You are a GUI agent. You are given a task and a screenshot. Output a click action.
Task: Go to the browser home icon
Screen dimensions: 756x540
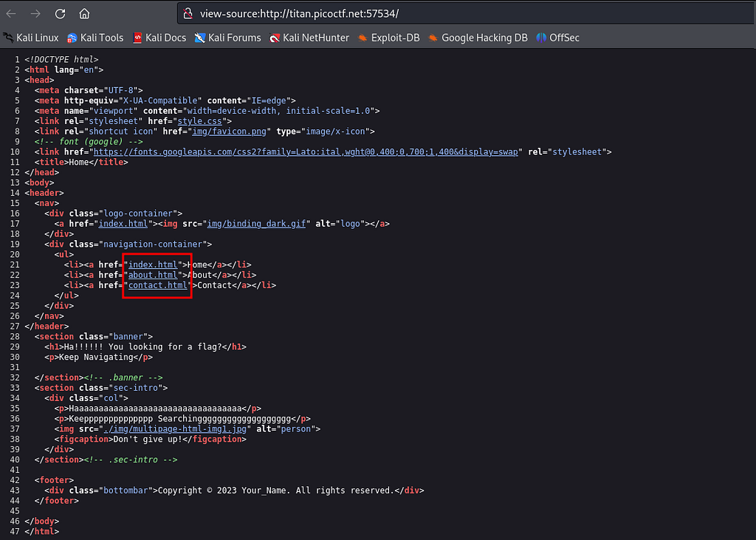coord(84,13)
